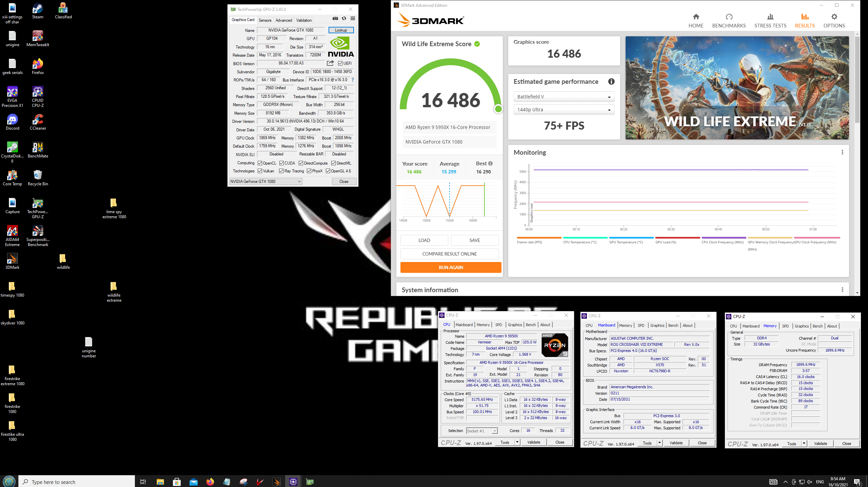Open GPU-Z hamburger menu icon
The height and width of the screenshot is (487, 868).
tap(353, 18)
